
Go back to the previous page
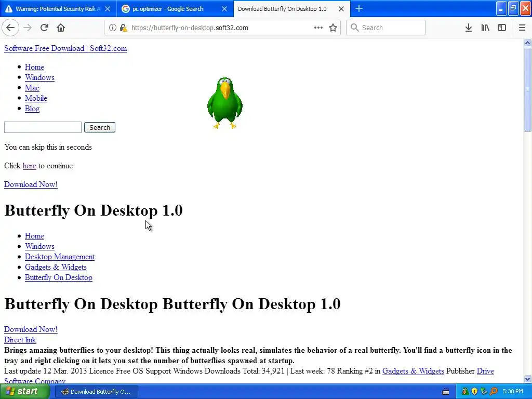click(x=10, y=28)
